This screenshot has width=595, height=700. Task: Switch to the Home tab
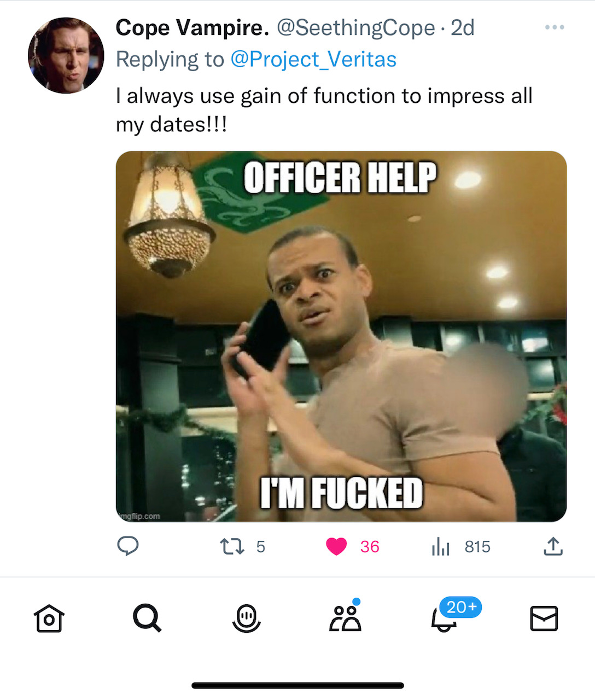coord(49,619)
